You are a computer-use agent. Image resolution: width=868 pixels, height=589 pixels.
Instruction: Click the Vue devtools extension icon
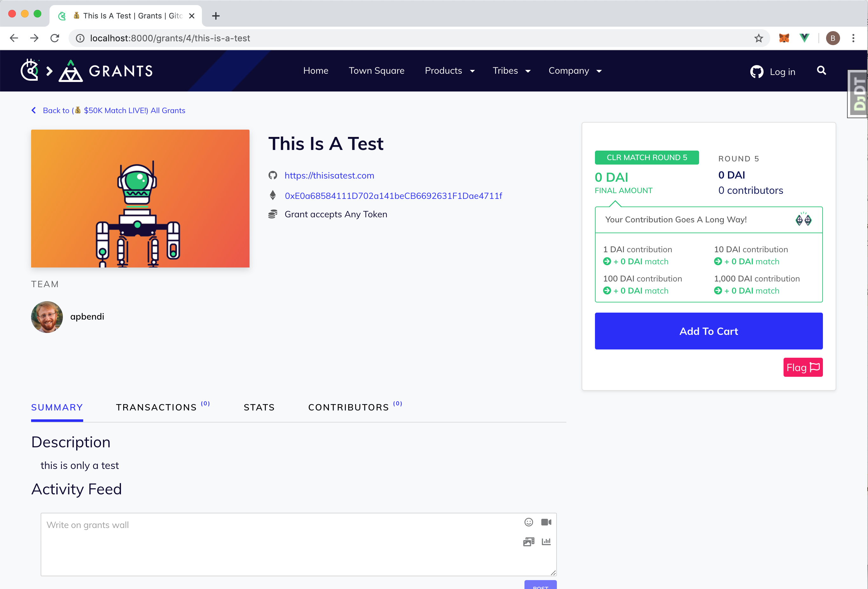click(x=804, y=38)
